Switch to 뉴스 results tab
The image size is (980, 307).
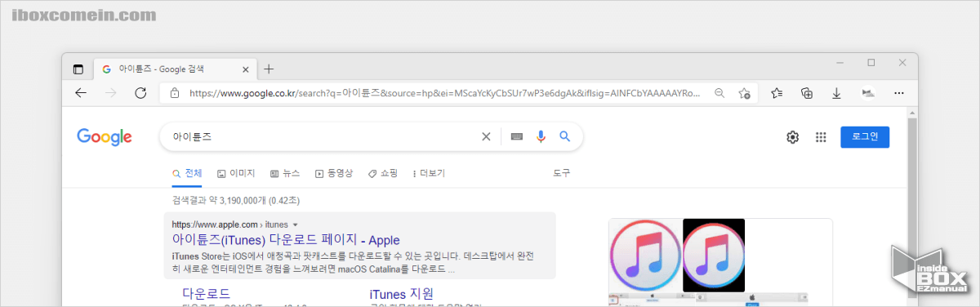(x=285, y=173)
